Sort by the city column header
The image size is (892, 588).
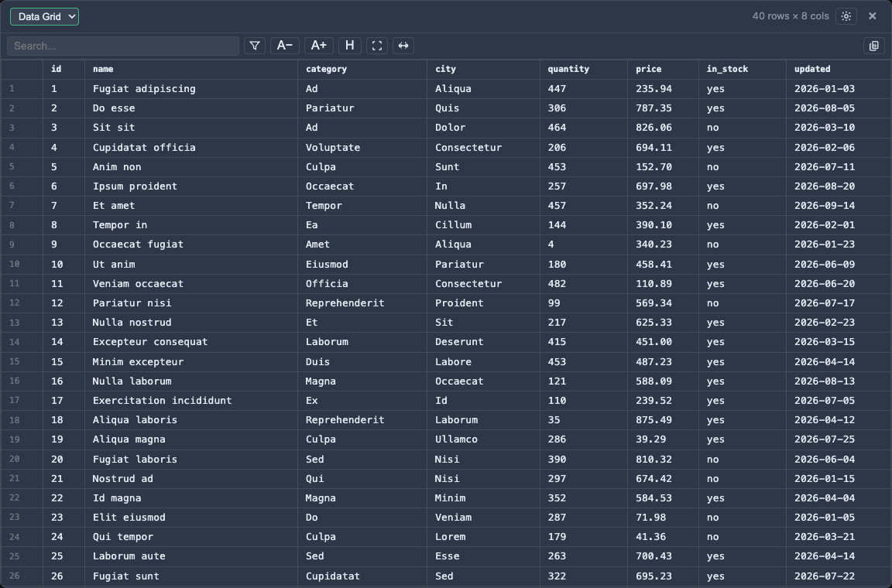483,69
